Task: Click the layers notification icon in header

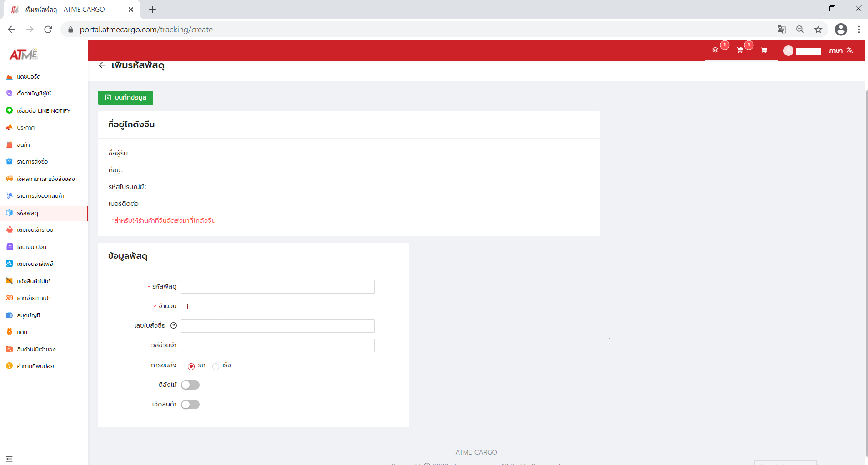Action: [x=715, y=50]
